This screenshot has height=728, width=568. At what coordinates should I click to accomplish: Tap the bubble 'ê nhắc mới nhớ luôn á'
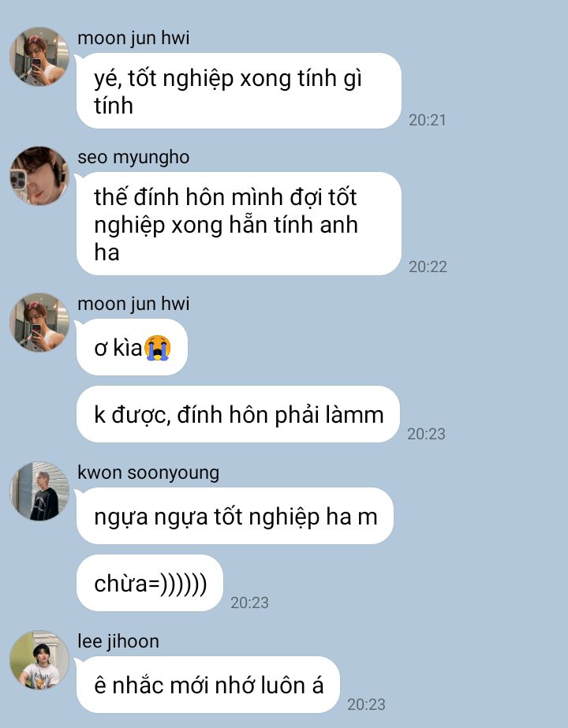click(208, 685)
